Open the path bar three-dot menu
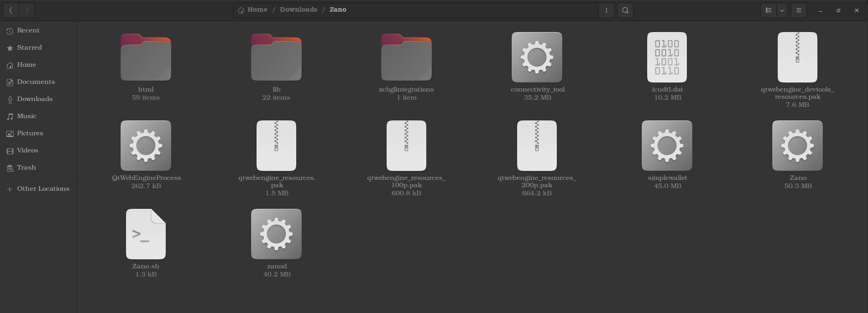This screenshot has height=313, width=868. pyautogui.click(x=606, y=10)
